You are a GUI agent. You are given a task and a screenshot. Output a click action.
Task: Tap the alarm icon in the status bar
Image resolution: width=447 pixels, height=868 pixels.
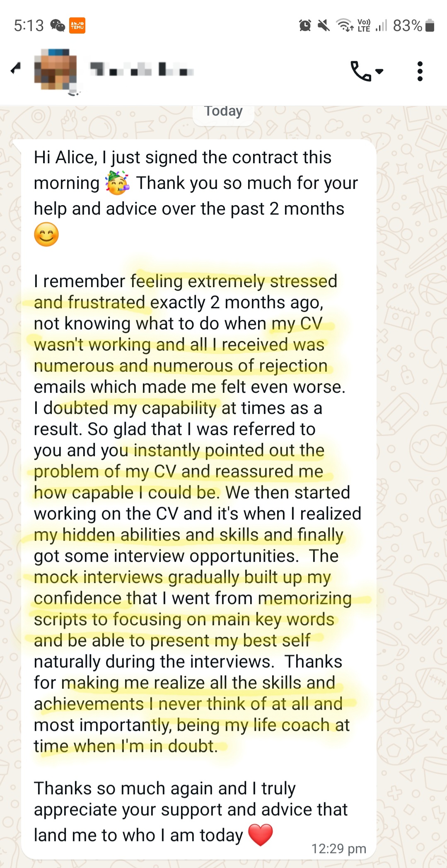pyautogui.click(x=305, y=26)
